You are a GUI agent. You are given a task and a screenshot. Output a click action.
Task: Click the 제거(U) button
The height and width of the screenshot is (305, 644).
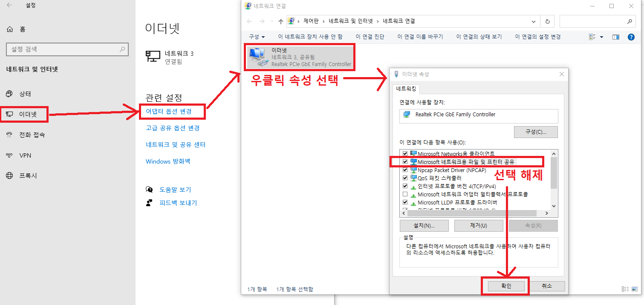(x=479, y=226)
